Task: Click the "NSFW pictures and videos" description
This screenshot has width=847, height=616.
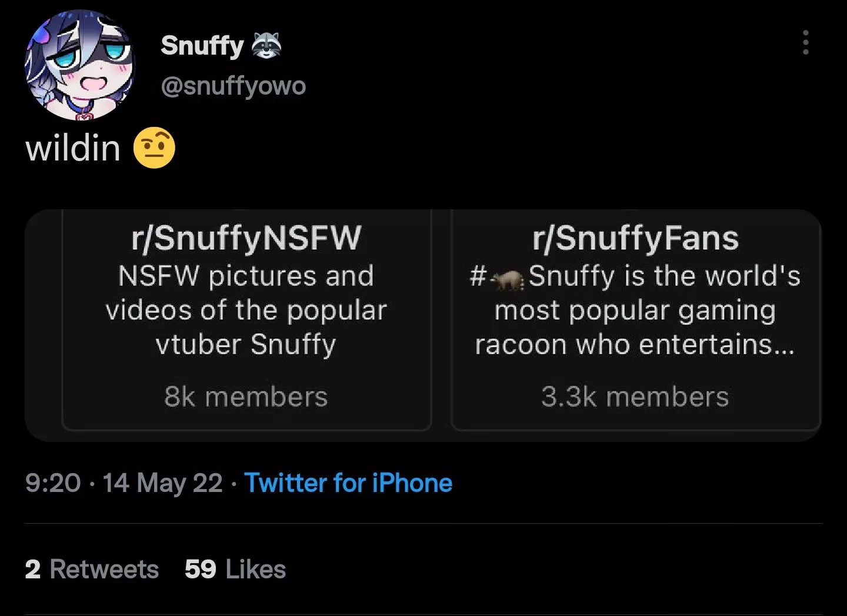Action: [246, 310]
